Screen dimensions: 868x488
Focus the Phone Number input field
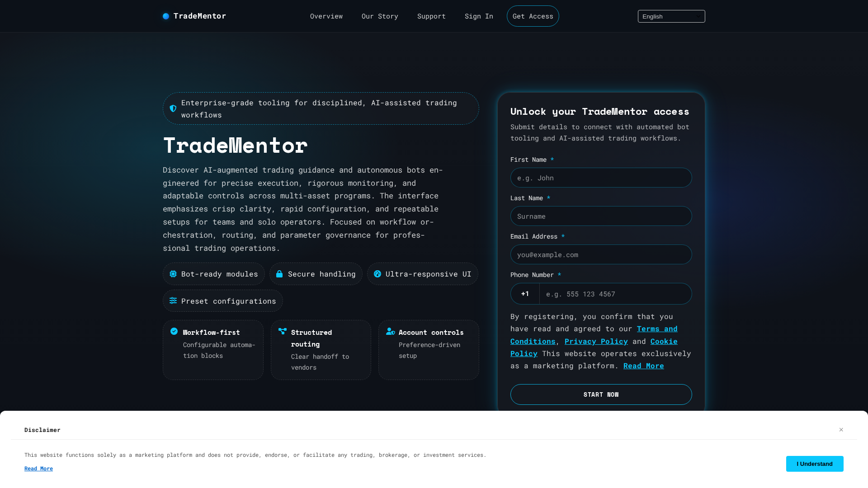click(x=616, y=294)
